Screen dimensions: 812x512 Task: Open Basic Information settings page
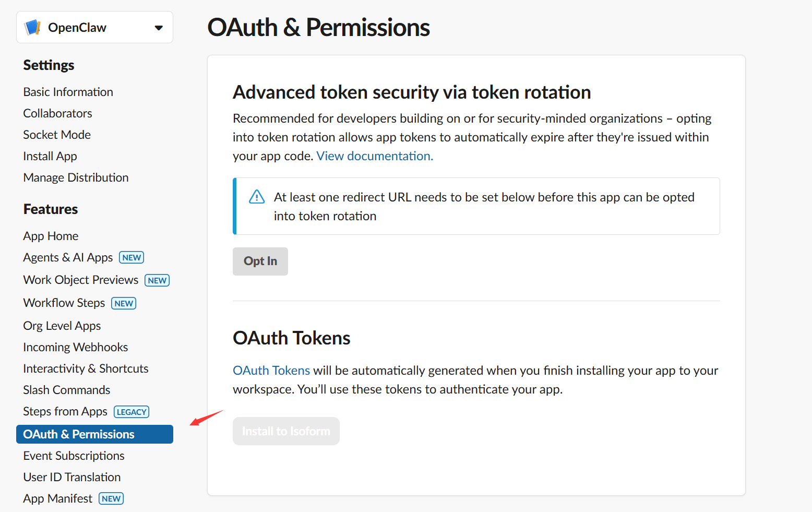coord(68,92)
